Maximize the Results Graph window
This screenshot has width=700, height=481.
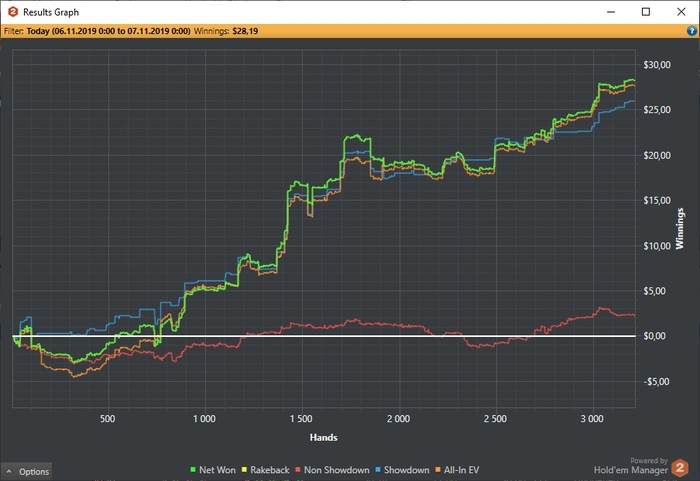coord(646,12)
